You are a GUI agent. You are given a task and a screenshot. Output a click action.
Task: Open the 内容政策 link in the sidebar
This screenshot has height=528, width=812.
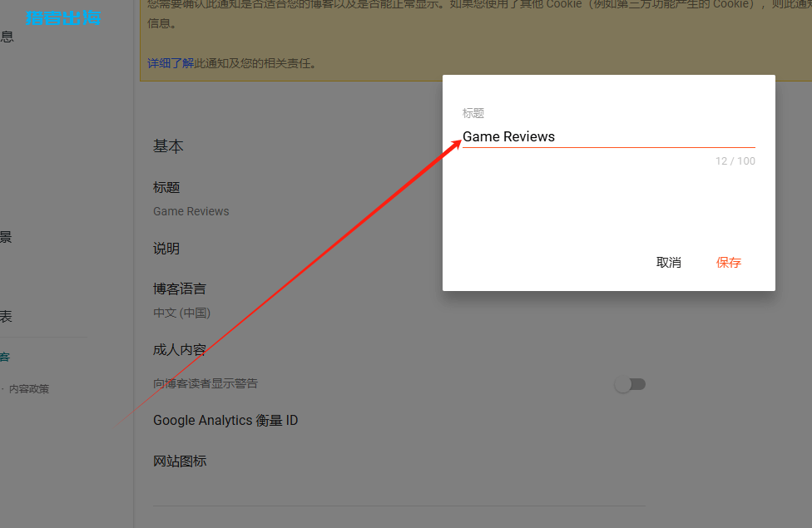tap(29, 389)
